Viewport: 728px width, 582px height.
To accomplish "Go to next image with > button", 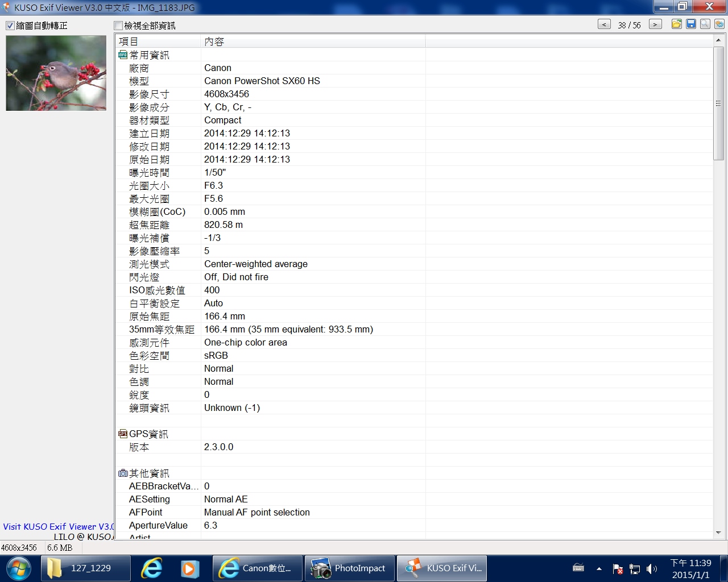I will (x=655, y=24).
